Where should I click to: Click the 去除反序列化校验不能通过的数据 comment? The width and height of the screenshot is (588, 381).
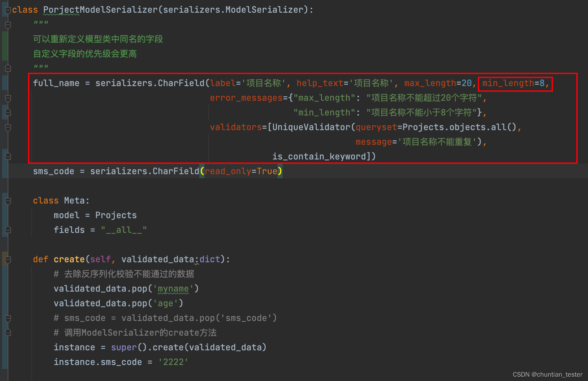click(124, 274)
